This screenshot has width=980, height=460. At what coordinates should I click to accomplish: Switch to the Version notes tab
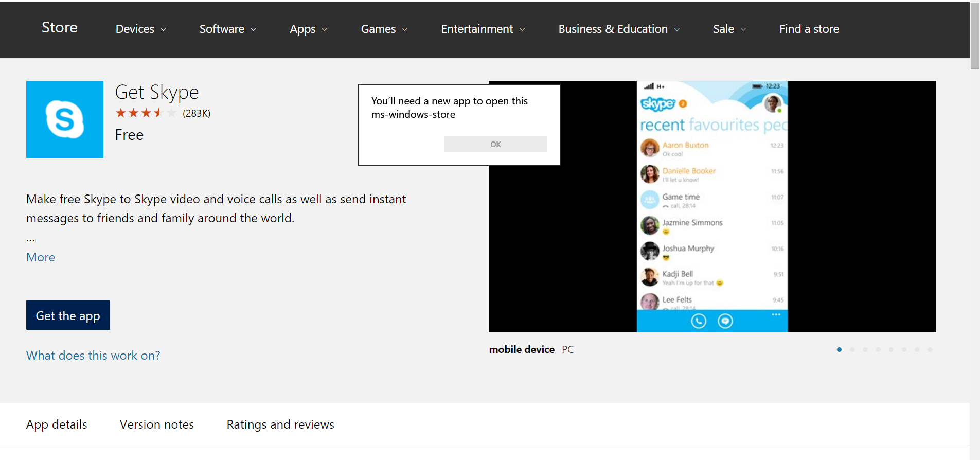click(x=156, y=424)
